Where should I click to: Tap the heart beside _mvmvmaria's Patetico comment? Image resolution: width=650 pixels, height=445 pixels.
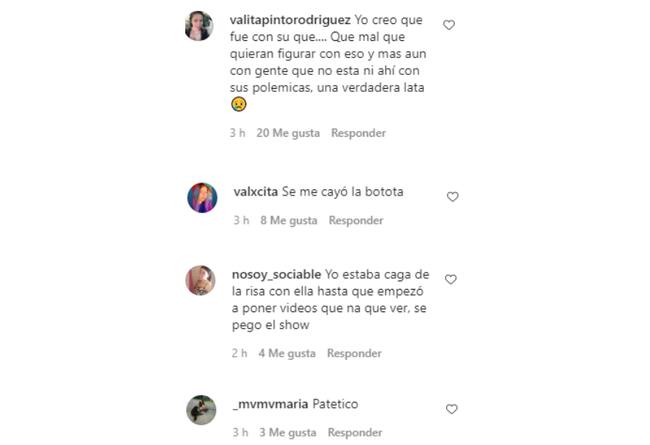(x=451, y=409)
